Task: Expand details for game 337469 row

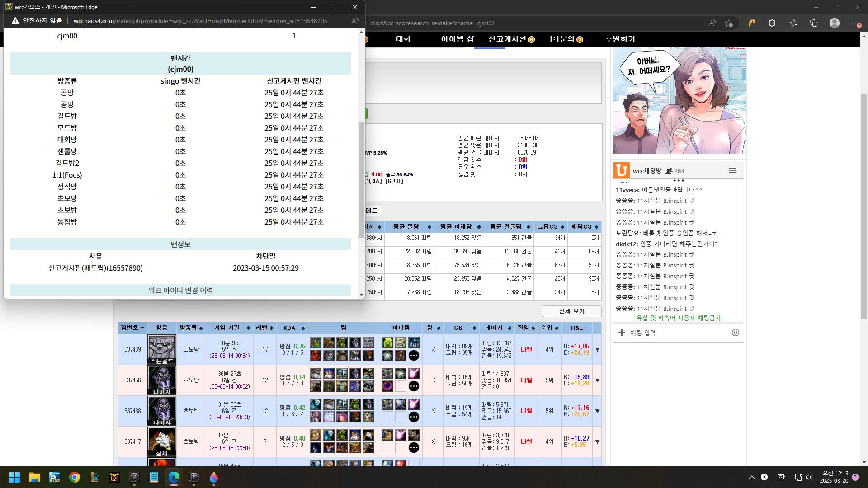Action: (597, 350)
